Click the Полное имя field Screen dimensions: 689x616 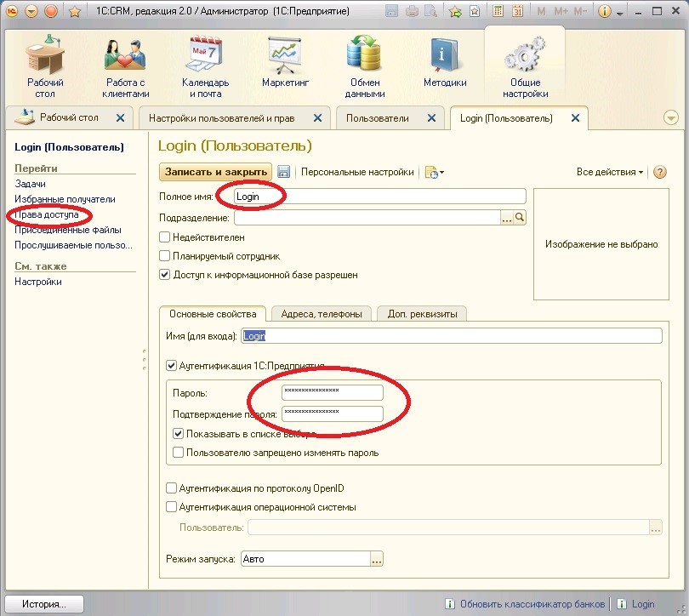[x=379, y=197]
